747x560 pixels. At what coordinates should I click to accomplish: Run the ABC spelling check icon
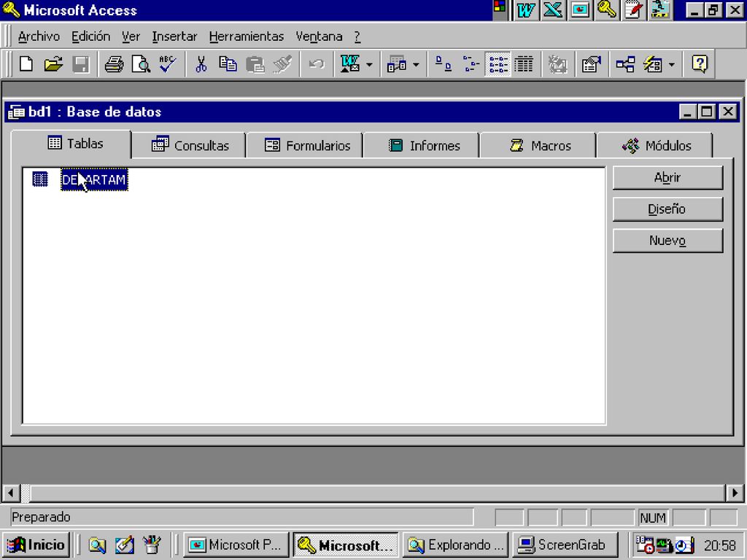point(168,64)
